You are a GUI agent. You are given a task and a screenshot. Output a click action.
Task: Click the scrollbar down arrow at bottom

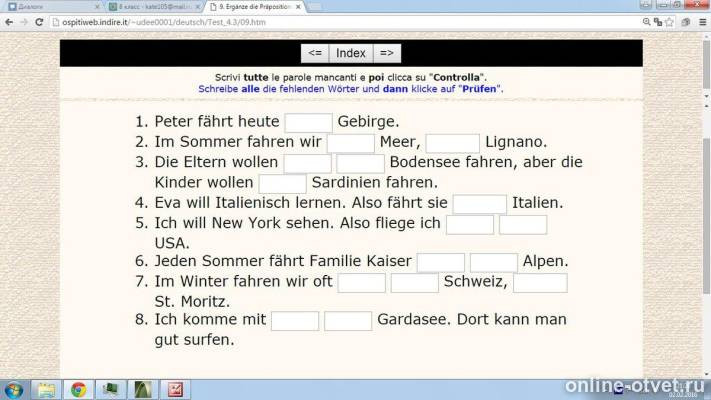click(706, 374)
